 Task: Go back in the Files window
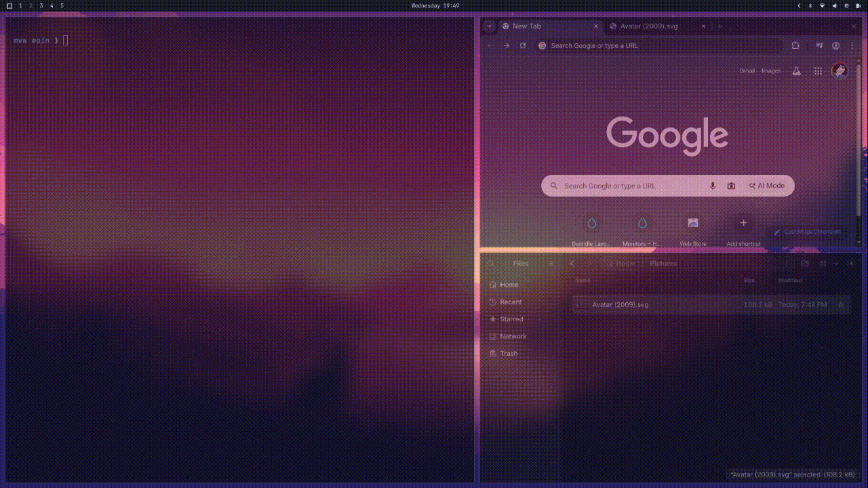[572, 264]
